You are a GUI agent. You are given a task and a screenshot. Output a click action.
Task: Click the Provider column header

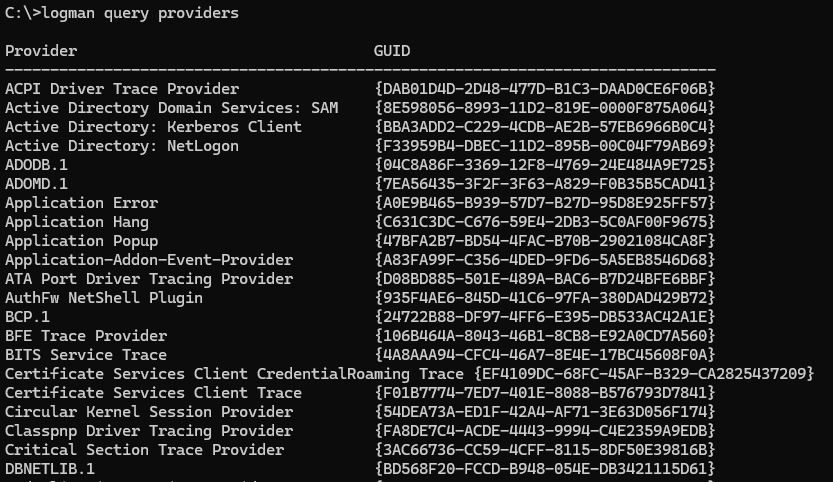pos(41,51)
